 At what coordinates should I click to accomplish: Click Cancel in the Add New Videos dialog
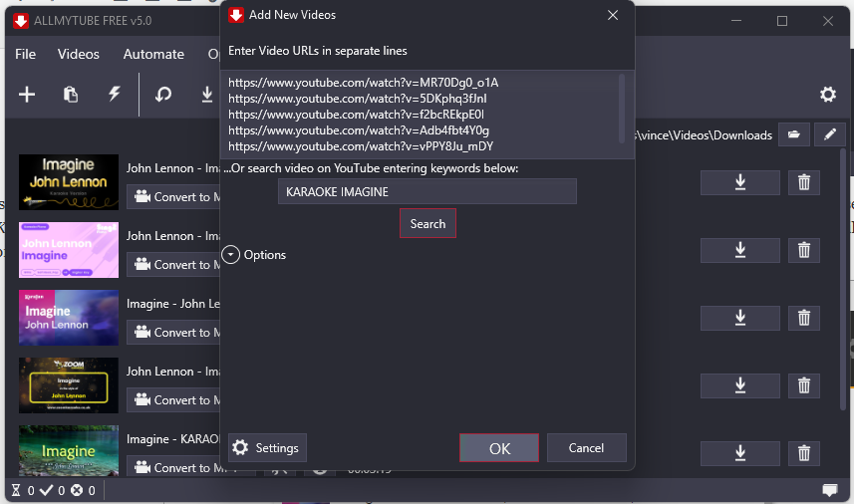click(x=586, y=448)
